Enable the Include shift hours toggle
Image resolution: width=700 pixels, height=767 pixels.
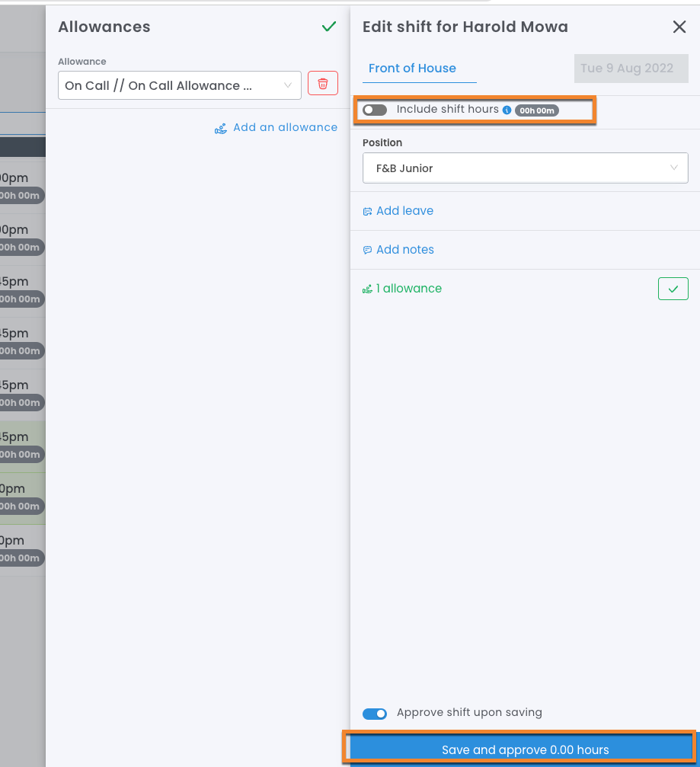click(375, 110)
